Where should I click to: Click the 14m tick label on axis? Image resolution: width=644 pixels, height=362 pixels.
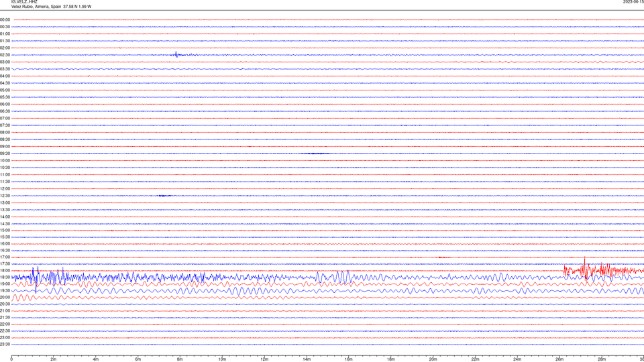tap(307, 359)
